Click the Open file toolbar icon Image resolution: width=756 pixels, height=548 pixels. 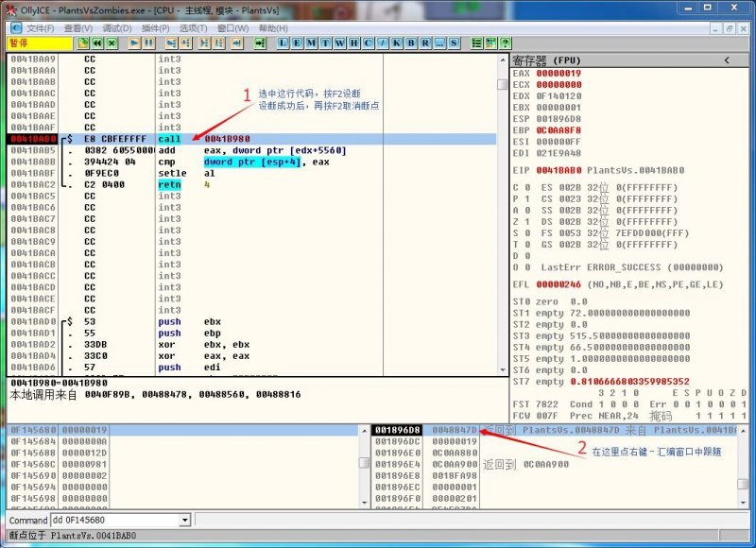(83, 43)
